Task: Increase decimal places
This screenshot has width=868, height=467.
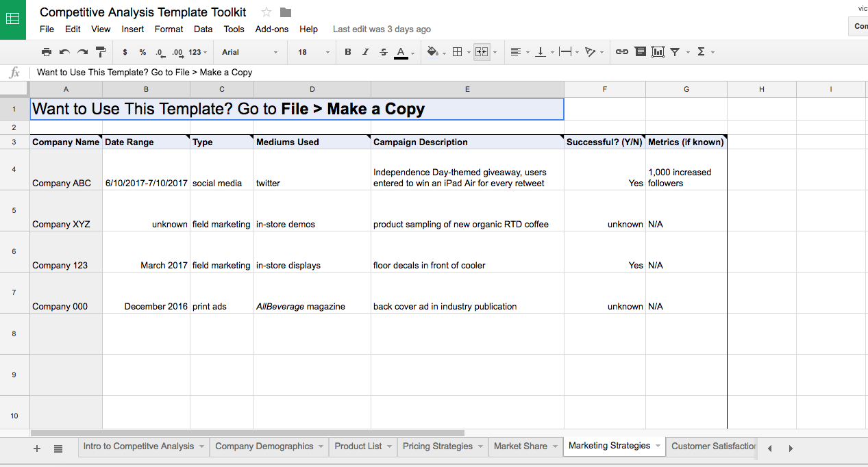Action: tap(177, 52)
